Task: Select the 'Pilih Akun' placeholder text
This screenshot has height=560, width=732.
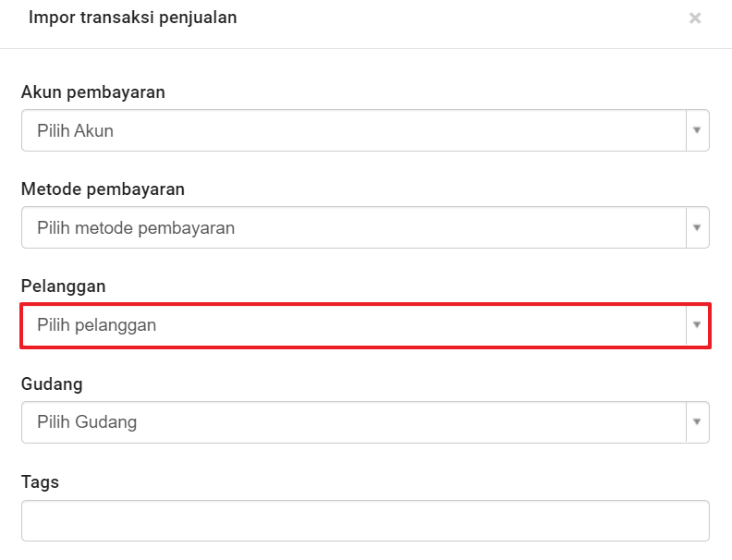Action: click(76, 131)
